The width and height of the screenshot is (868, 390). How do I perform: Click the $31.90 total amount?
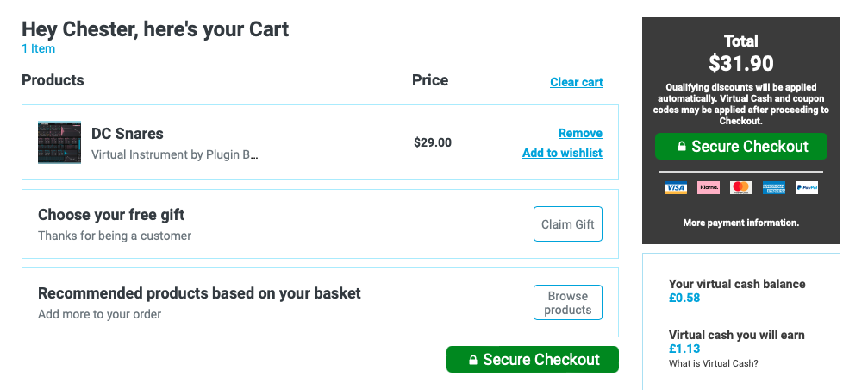pyautogui.click(x=740, y=63)
